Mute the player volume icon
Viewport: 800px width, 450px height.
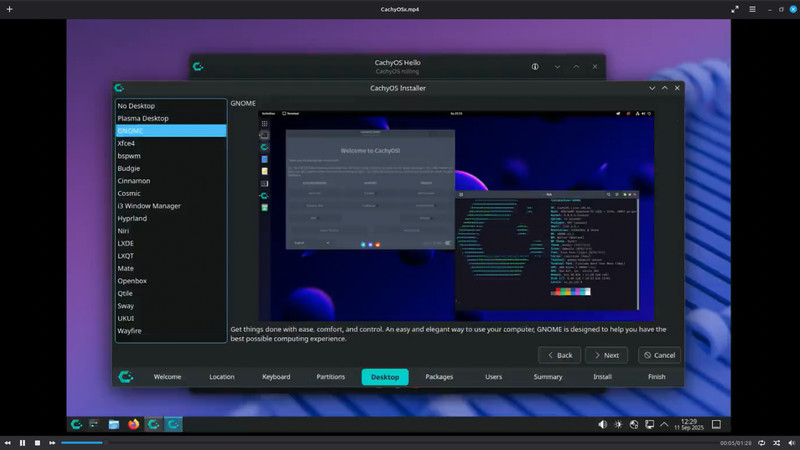791,443
